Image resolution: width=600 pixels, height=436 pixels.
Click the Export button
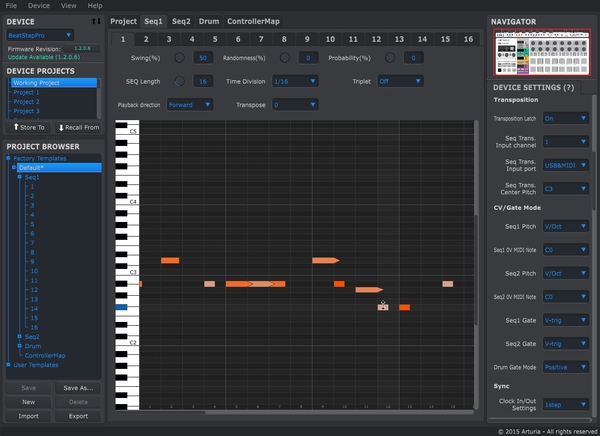[77, 416]
